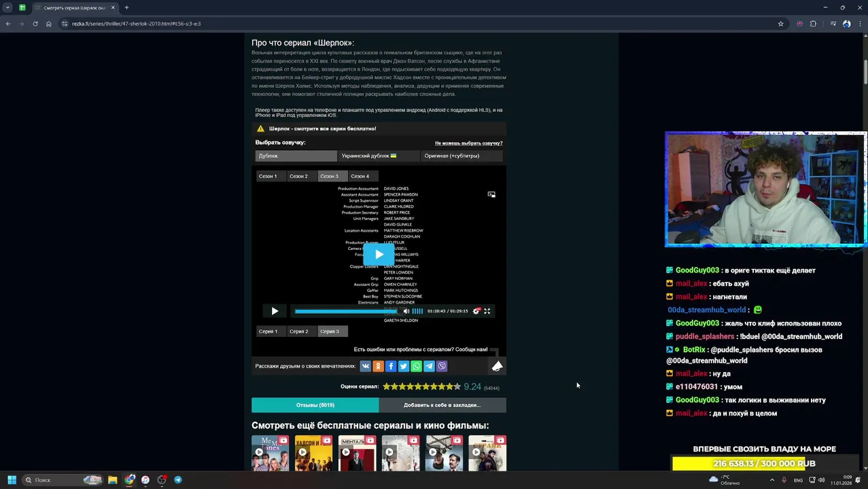Rate the series with the star rating
Screen dimensions: 868x489
[421, 386]
